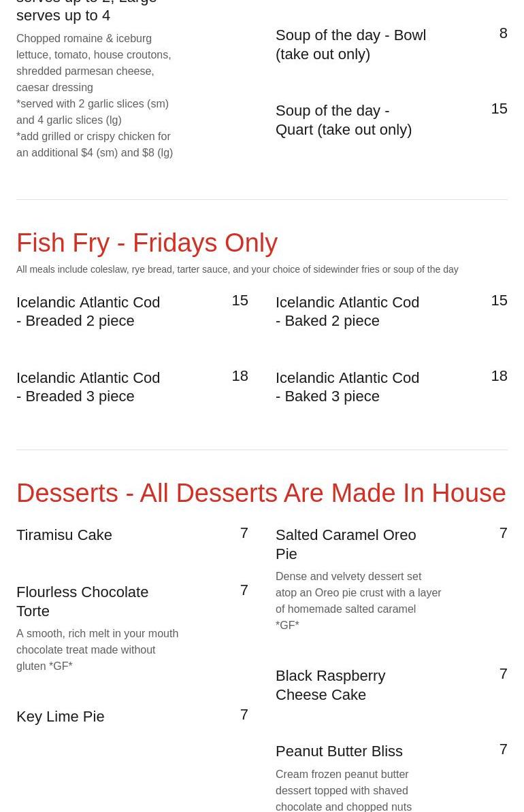Click the caesar salad description text

pyautogui.click(x=95, y=95)
